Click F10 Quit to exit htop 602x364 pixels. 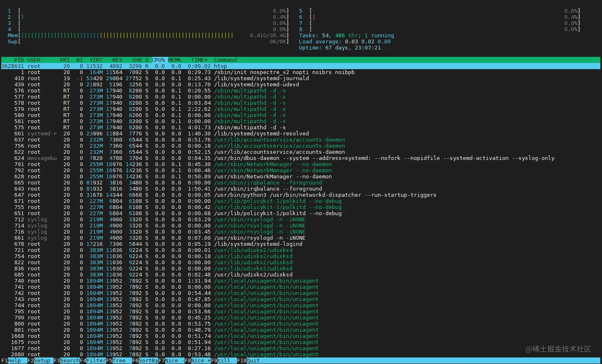tap(248, 361)
